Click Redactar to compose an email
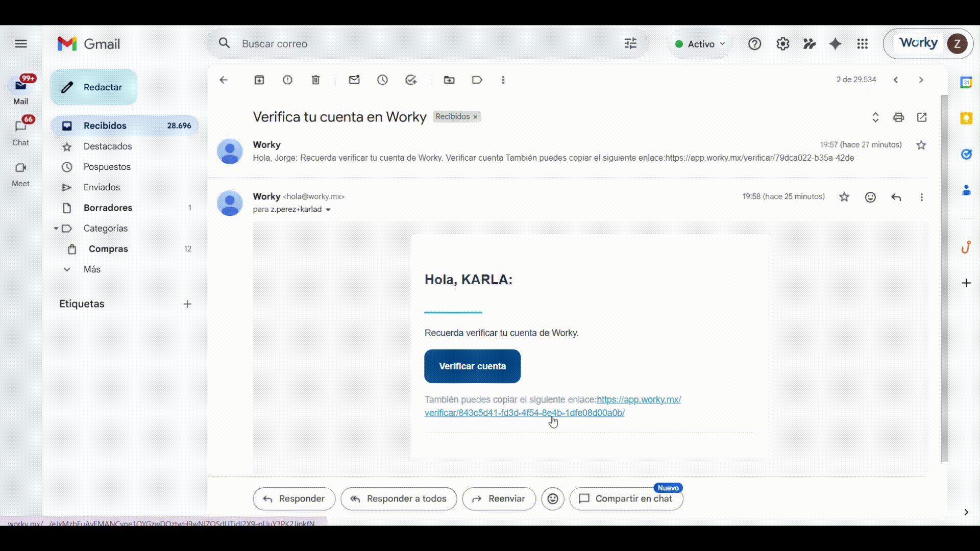 [x=94, y=87]
